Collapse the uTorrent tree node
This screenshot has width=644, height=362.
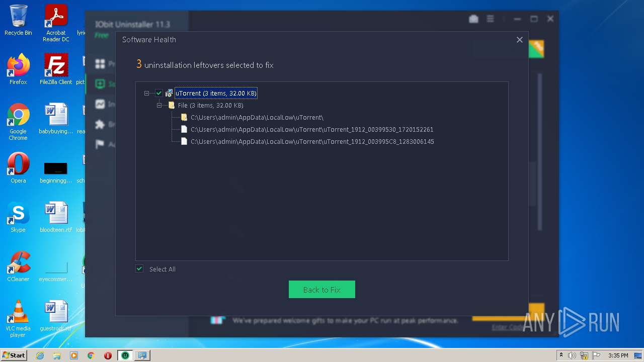point(147,93)
